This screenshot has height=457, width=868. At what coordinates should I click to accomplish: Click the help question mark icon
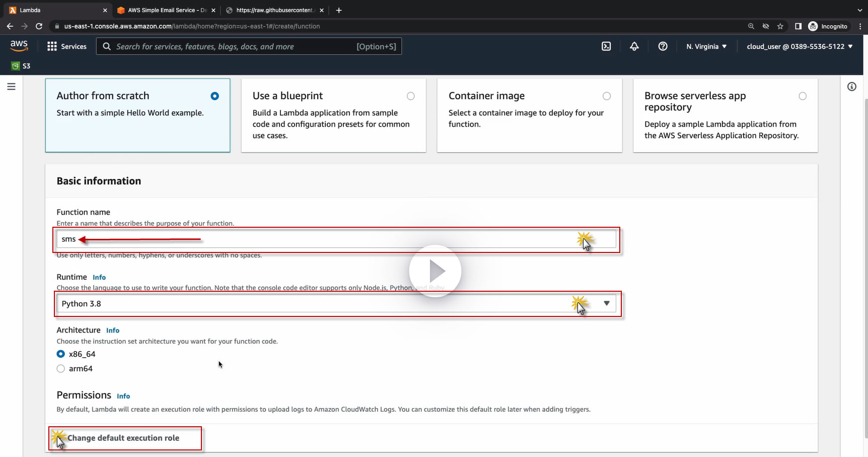[x=663, y=46]
